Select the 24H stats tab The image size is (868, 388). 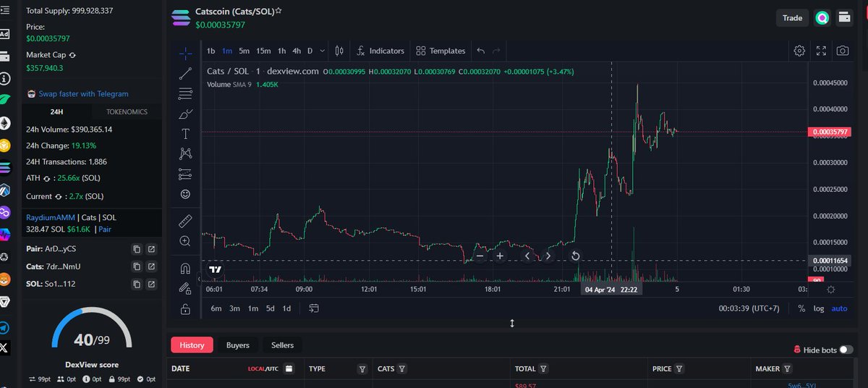56,111
